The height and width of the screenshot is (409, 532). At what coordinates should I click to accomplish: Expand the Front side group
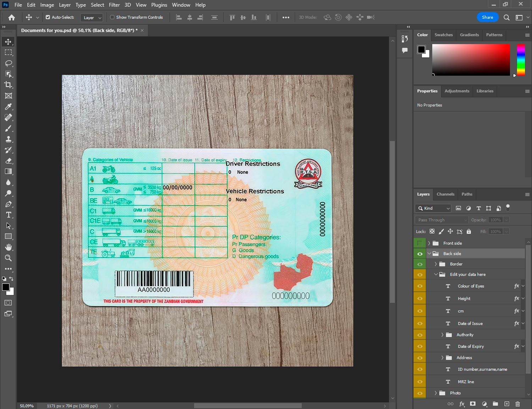[429, 243]
